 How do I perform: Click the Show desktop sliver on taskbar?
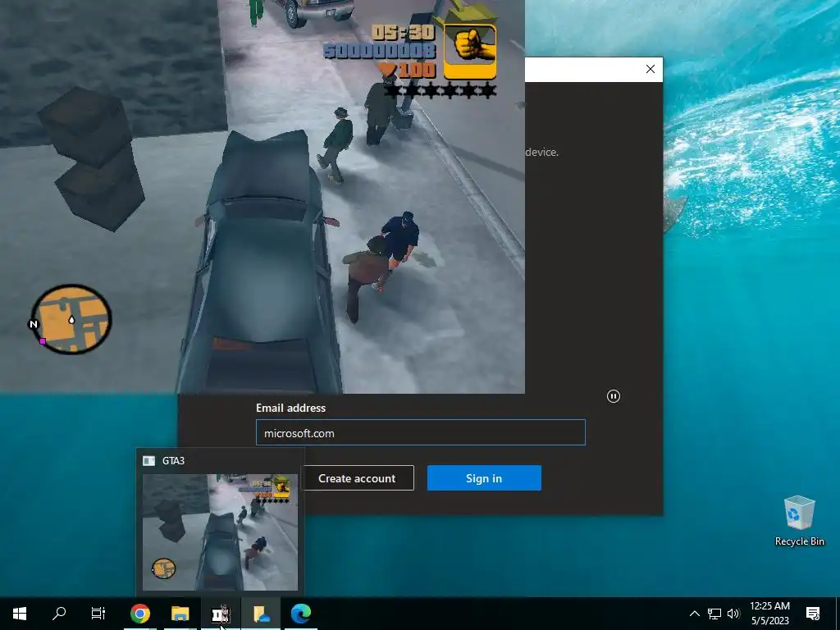pyautogui.click(x=838, y=614)
